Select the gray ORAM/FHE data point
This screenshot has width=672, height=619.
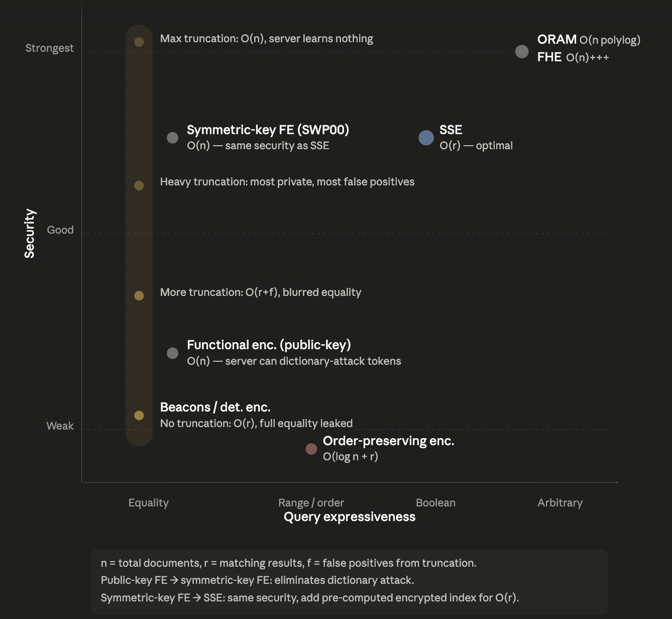522,51
